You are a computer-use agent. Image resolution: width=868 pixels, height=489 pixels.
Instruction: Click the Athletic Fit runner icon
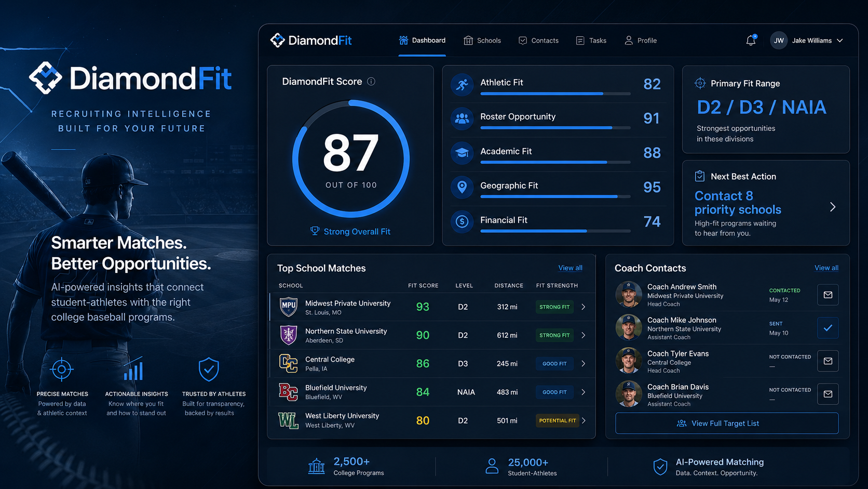[x=462, y=84]
